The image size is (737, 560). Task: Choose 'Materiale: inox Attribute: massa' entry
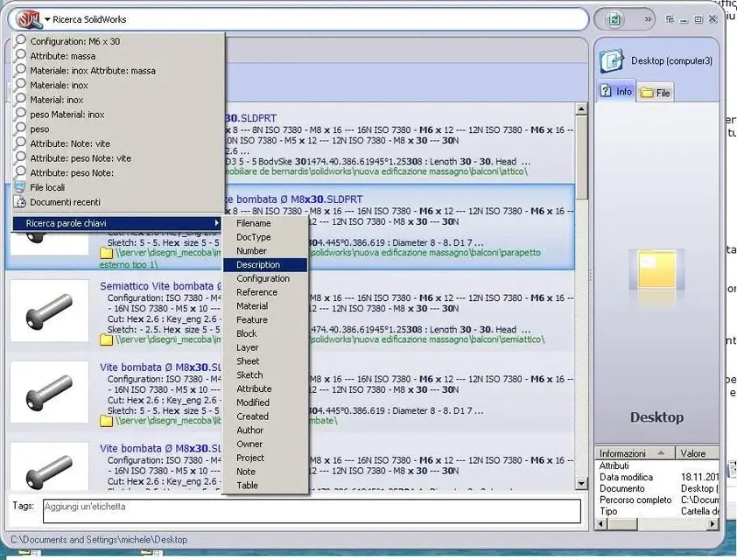(93, 71)
